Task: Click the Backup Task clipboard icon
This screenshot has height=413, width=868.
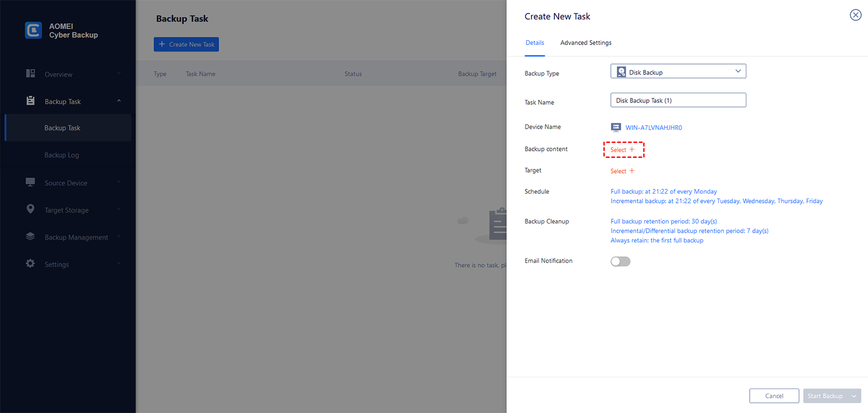Action: (30, 101)
